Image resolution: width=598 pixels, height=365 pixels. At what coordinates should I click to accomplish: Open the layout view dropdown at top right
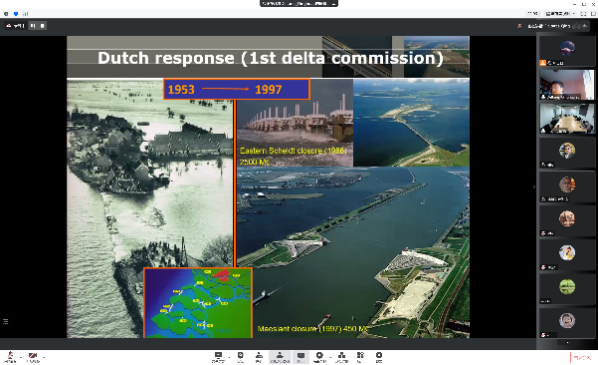[559, 13]
